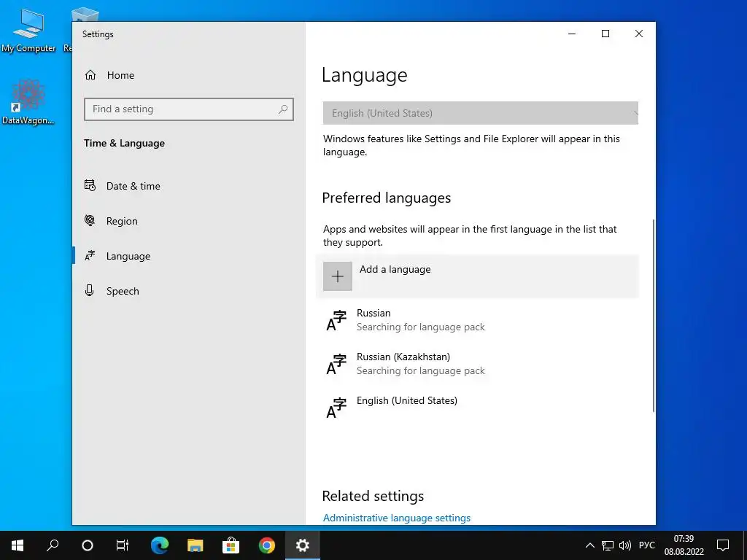Open the notification Action Center
747x560 pixels.
click(723, 545)
